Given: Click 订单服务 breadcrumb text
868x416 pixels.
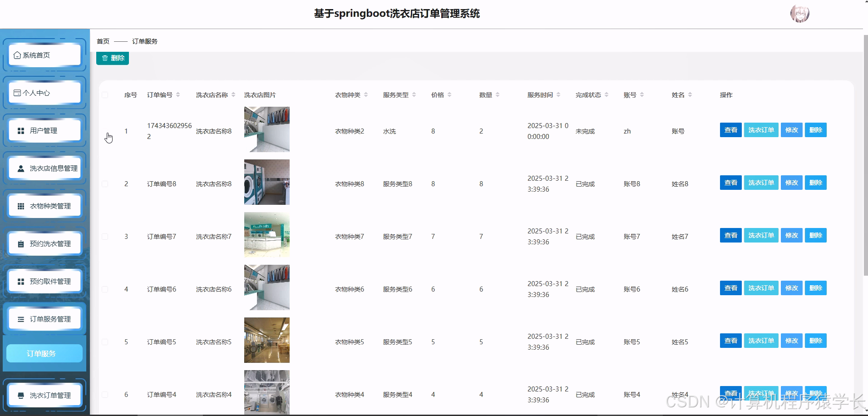Looking at the screenshot, I should (x=145, y=41).
